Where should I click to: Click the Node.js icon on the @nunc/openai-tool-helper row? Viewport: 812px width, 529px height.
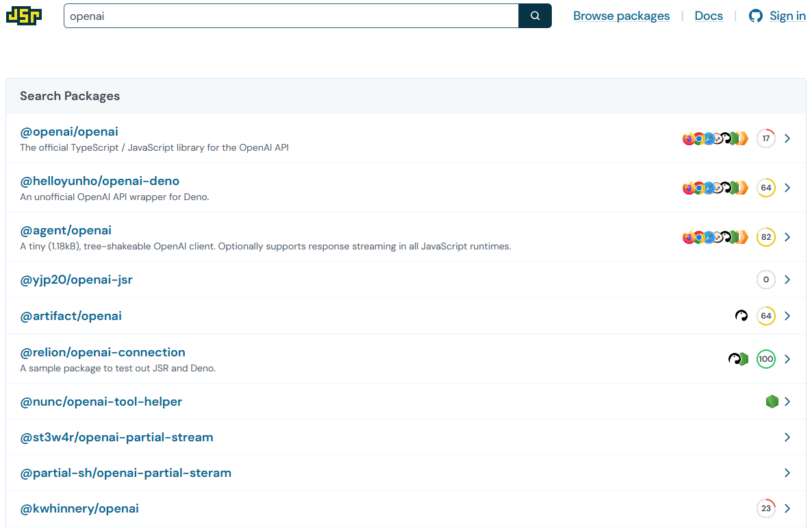point(772,402)
